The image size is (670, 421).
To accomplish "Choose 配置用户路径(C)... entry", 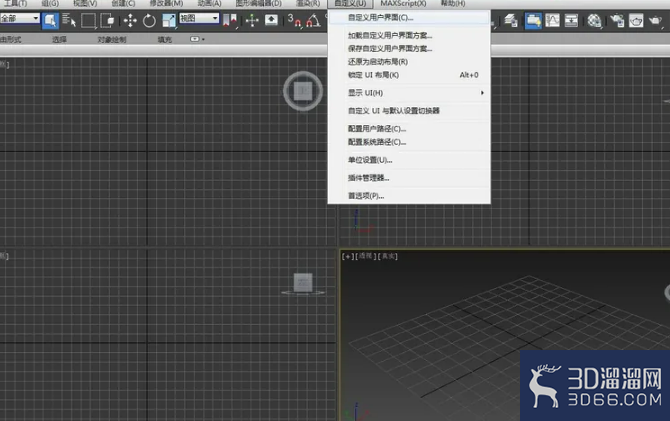I will click(409, 129).
